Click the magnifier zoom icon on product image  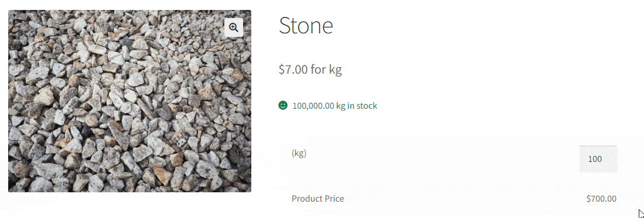234,27
